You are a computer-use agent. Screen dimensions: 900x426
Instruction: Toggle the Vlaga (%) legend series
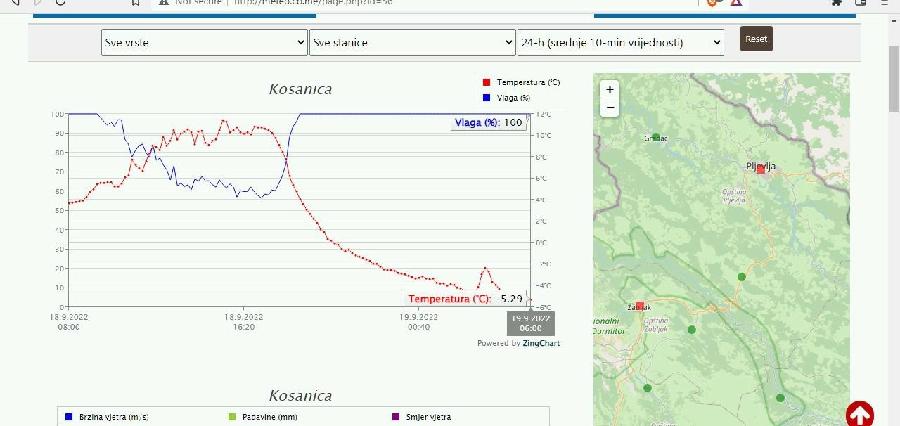pos(507,98)
